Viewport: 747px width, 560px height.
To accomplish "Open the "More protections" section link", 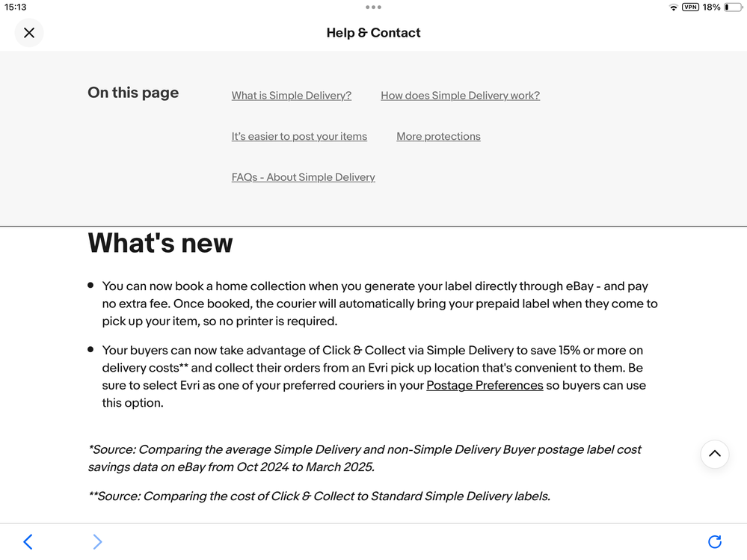I will pos(438,137).
